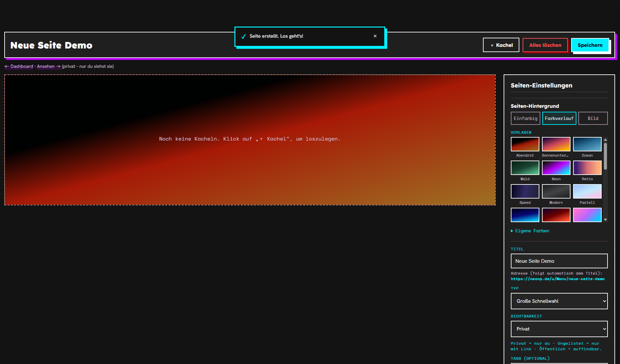Open the 'Typ' dropdown showing 'Große Schnellwahl'
The width and height of the screenshot is (620, 364).
point(559,301)
